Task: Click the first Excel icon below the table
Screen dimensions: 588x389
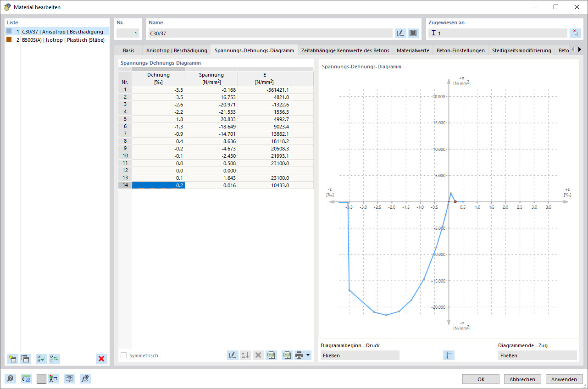Action: click(271, 355)
